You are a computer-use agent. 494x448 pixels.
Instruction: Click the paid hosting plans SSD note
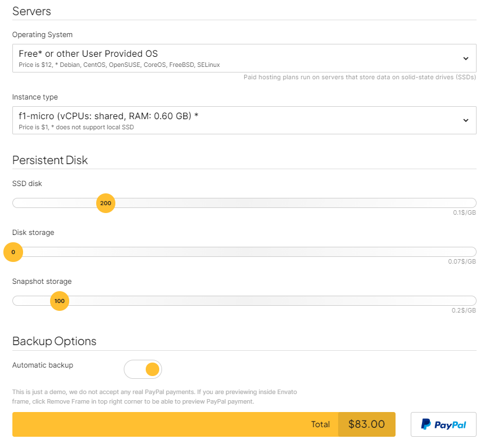coord(360,77)
